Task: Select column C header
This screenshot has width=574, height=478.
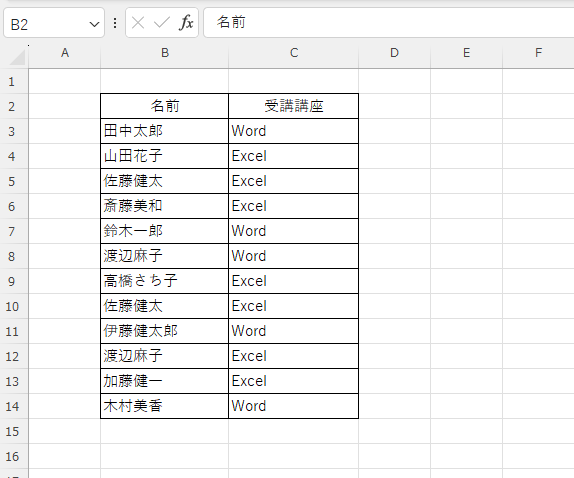Action: [x=294, y=53]
